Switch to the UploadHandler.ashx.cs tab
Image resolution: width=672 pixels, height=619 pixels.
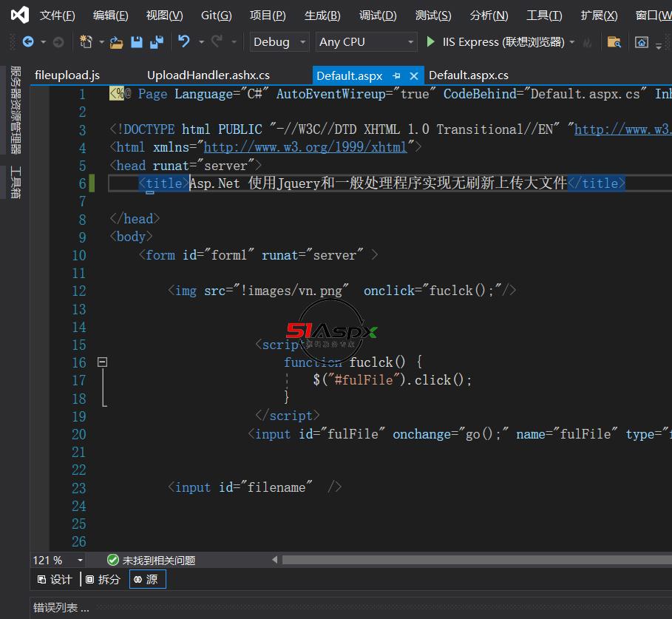208,75
